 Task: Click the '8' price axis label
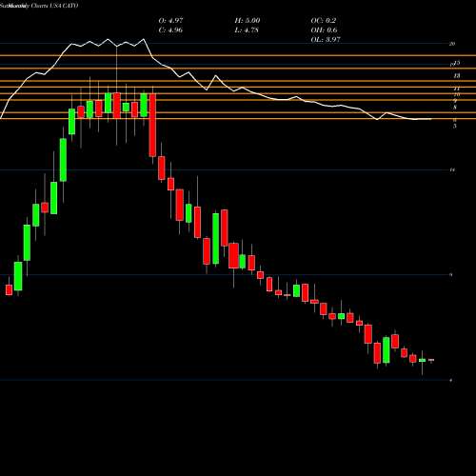[455, 108]
